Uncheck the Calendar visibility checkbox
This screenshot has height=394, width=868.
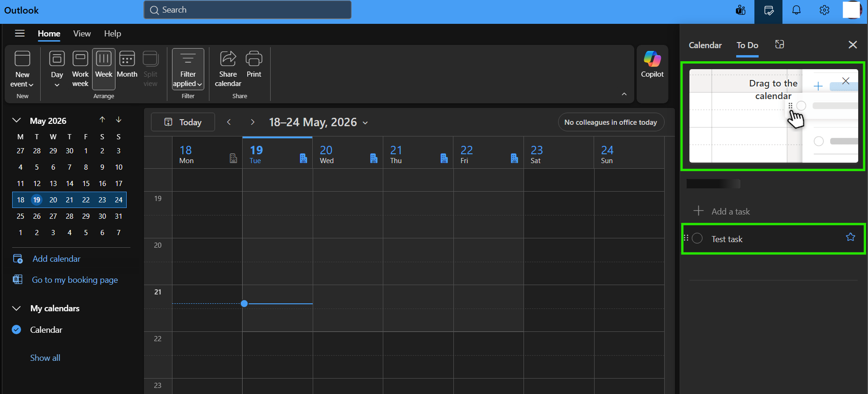click(16, 330)
